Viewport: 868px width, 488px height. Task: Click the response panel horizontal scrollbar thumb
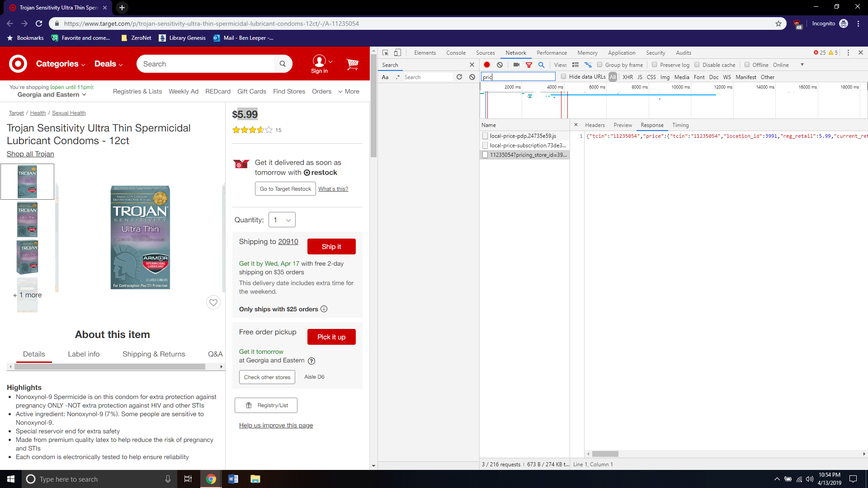tap(605, 454)
